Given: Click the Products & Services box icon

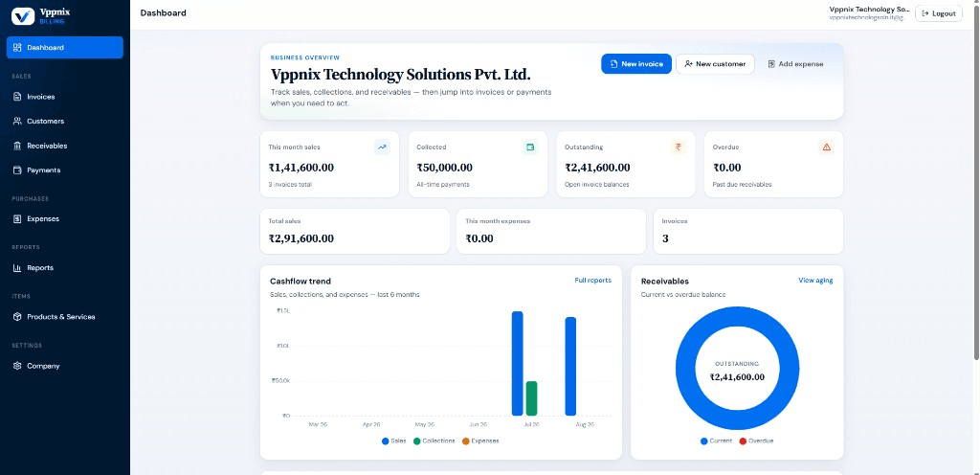Looking at the screenshot, I should (x=17, y=317).
